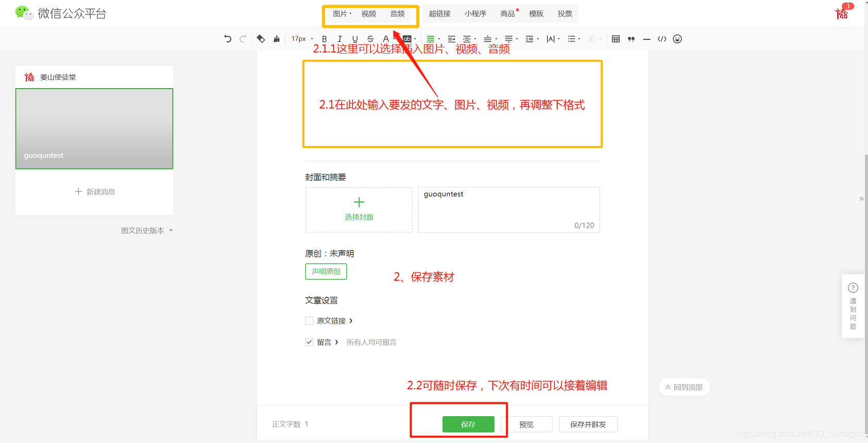Click the 姜山使徒堂 account name
Viewport: 868px width, 443px height.
[58, 77]
